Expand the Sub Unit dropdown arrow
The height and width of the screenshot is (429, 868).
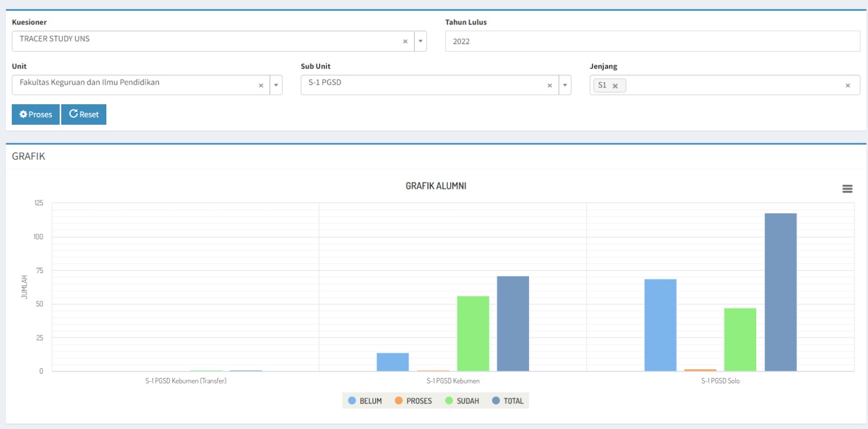[565, 85]
